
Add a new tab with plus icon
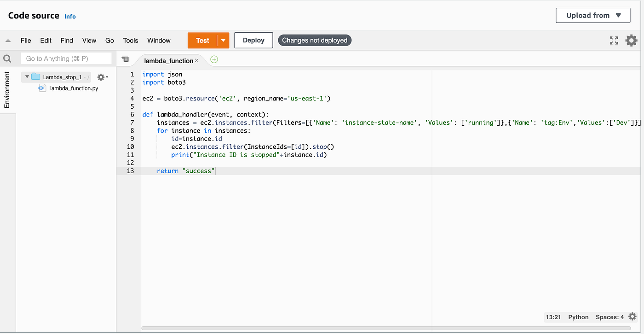click(214, 59)
